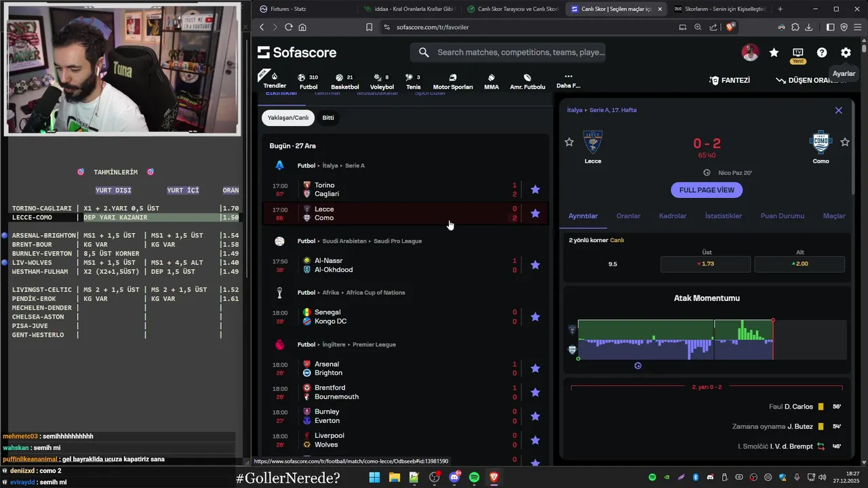868x488 pixels.
Task: Select the Voleybol sport category
Action: pos(382,81)
